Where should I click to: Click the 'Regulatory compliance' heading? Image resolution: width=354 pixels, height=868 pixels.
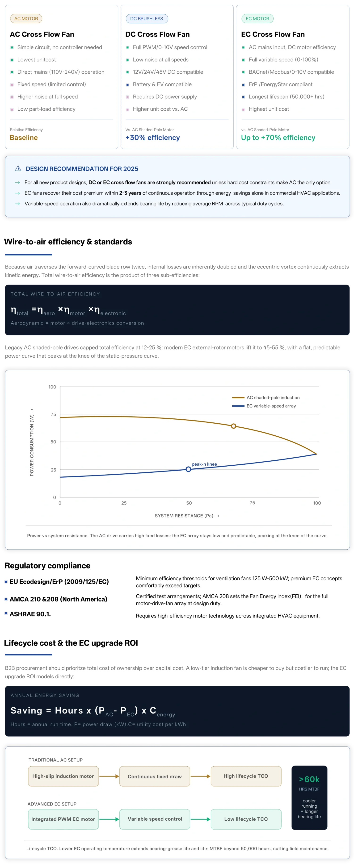pos(47,565)
